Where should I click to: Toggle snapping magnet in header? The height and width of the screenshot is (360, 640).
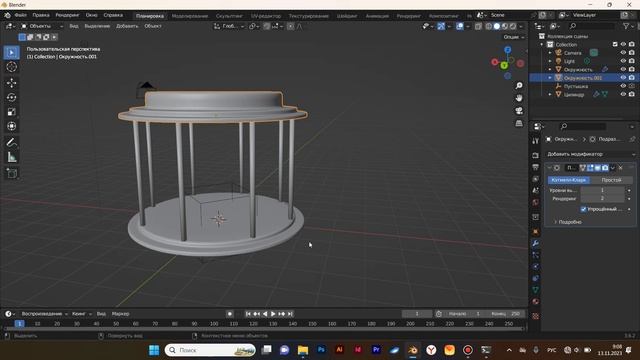[267, 26]
